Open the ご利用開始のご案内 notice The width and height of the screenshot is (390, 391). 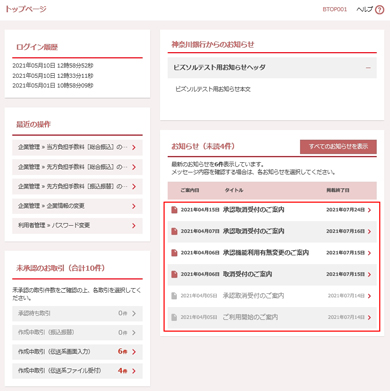272,317
